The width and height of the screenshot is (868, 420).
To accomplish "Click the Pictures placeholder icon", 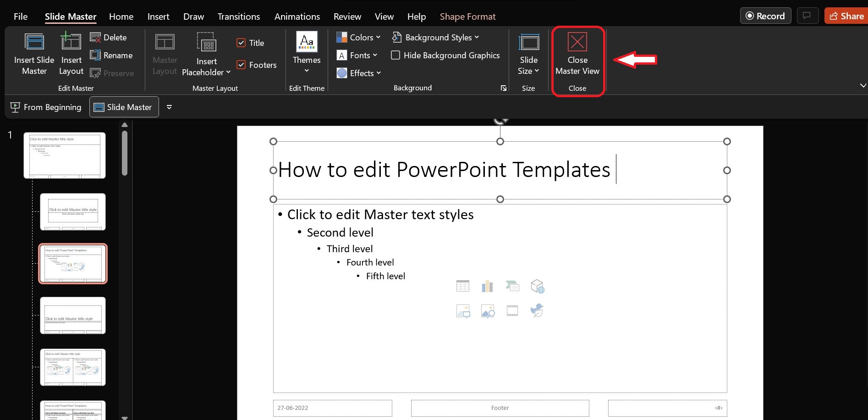I will pos(463,311).
